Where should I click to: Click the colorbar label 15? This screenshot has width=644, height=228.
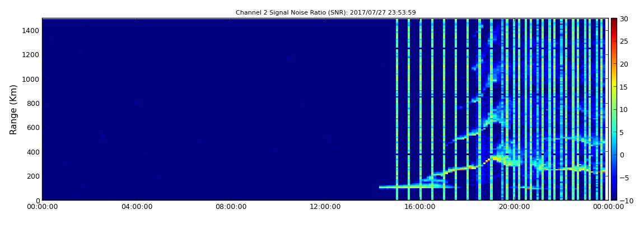(x=624, y=87)
